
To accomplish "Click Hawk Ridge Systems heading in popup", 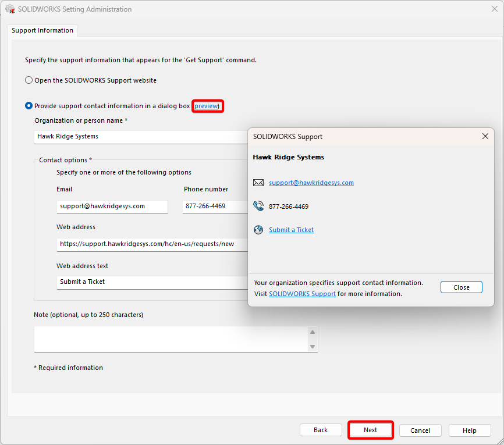I will coord(288,157).
